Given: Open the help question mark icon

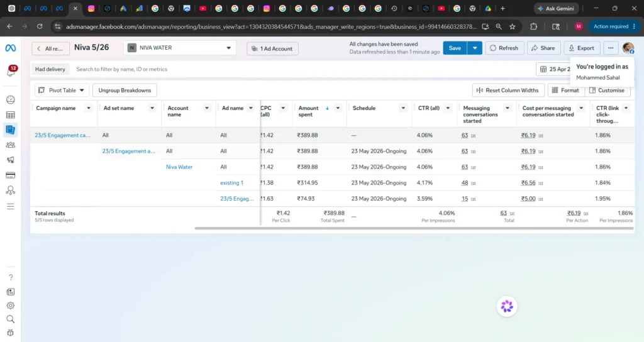Looking at the screenshot, I should [11, 277].
